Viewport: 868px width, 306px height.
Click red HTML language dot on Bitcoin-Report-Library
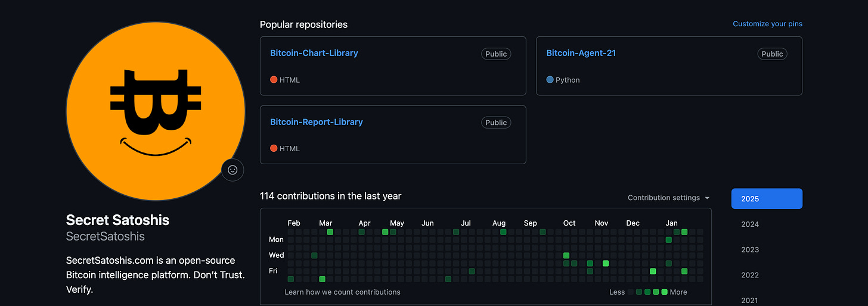click(x=274, y=148)
